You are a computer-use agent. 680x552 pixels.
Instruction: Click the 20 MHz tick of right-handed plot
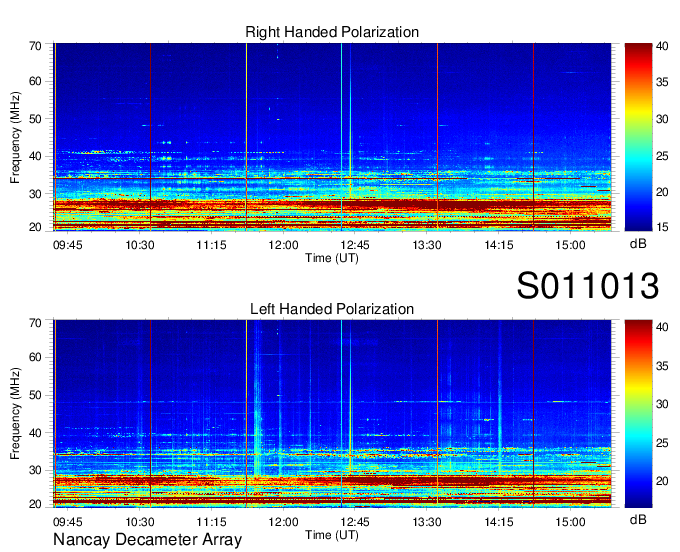click(35, 227)
